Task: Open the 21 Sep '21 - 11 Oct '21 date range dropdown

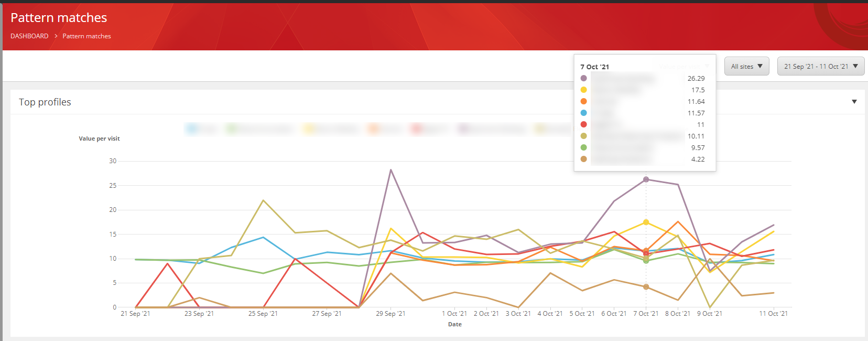Action: (820, 66)
